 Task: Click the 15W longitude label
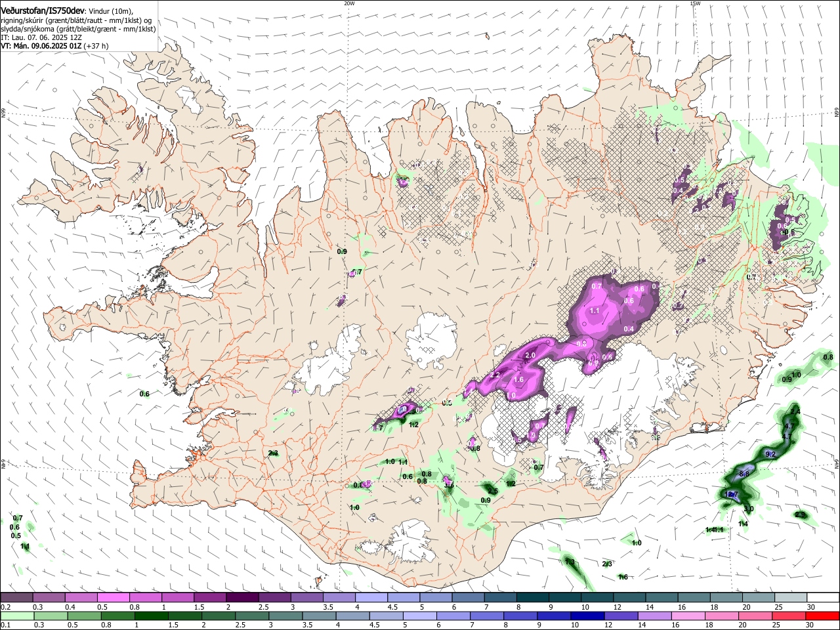695,3
